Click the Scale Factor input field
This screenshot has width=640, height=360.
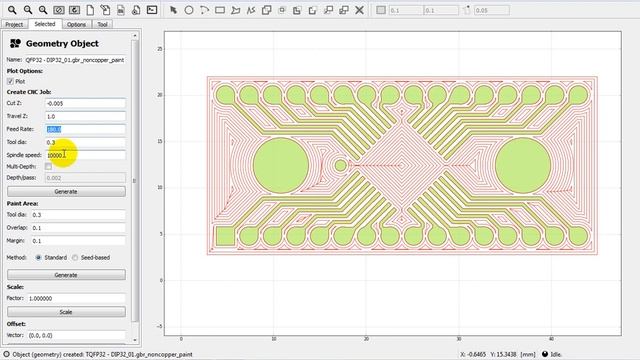click(76, 298)
